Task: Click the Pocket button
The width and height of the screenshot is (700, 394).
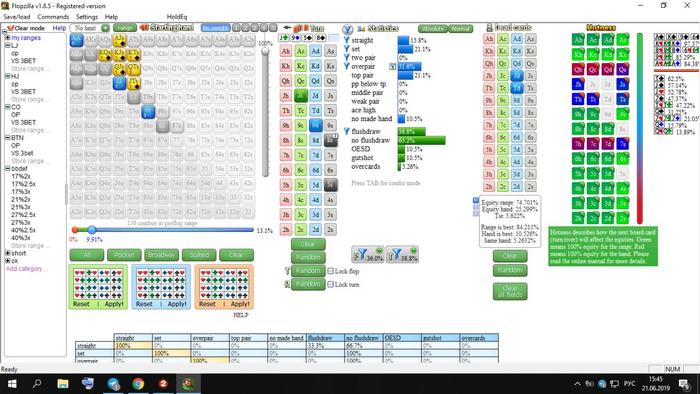Action: 124,255
